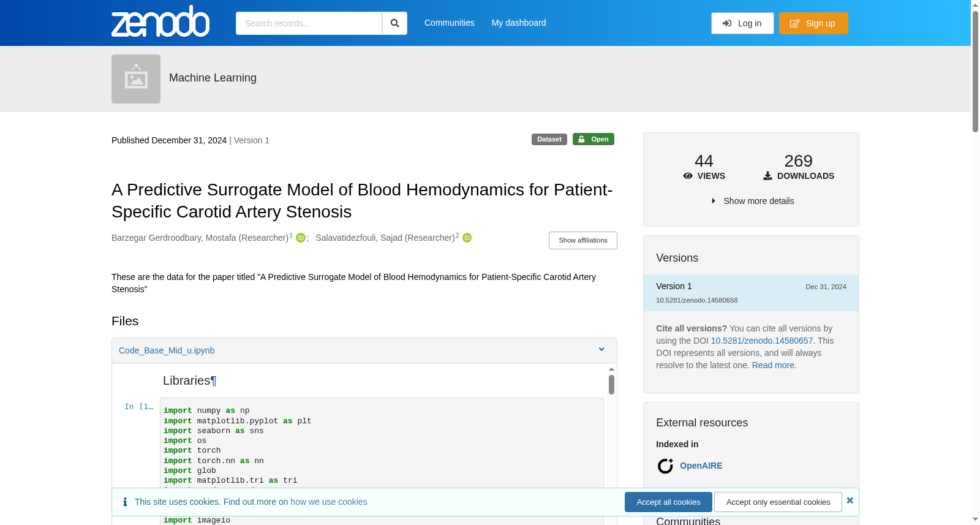Click the 'Published December 31, 2024' text
Image resolution: width=980 pixels, height=525 pixels.
click(x=169, y=140)
